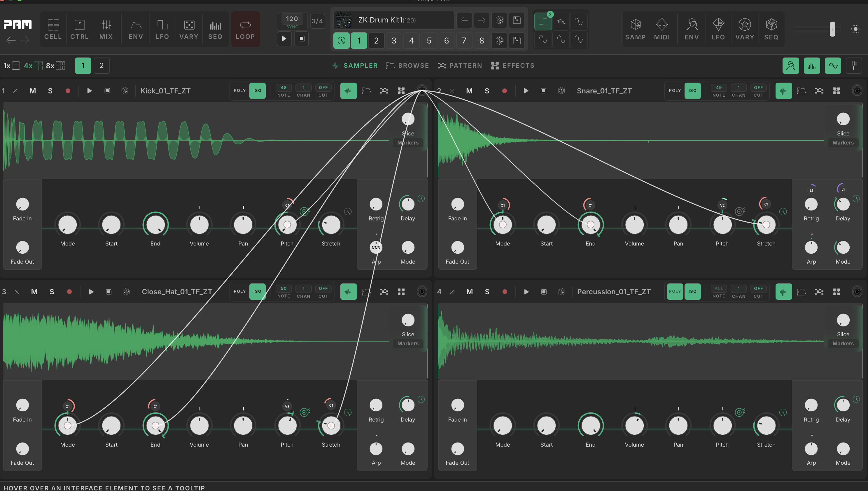
Task: Click the spectrum analyzer view button
Action: click(811, 65)
